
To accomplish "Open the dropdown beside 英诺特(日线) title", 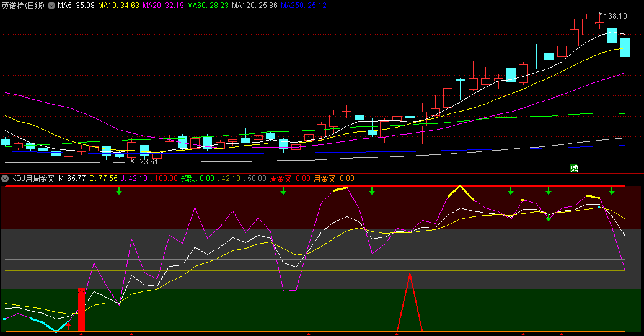I will 51,6.
